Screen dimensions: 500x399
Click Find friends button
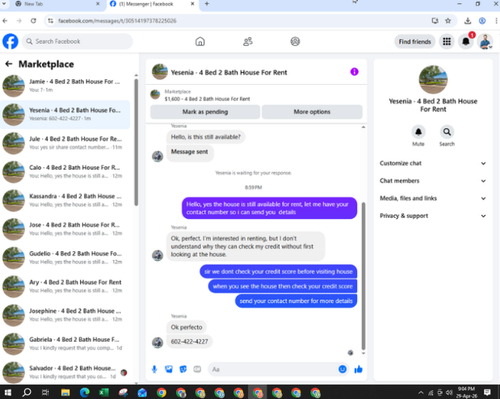415,41
